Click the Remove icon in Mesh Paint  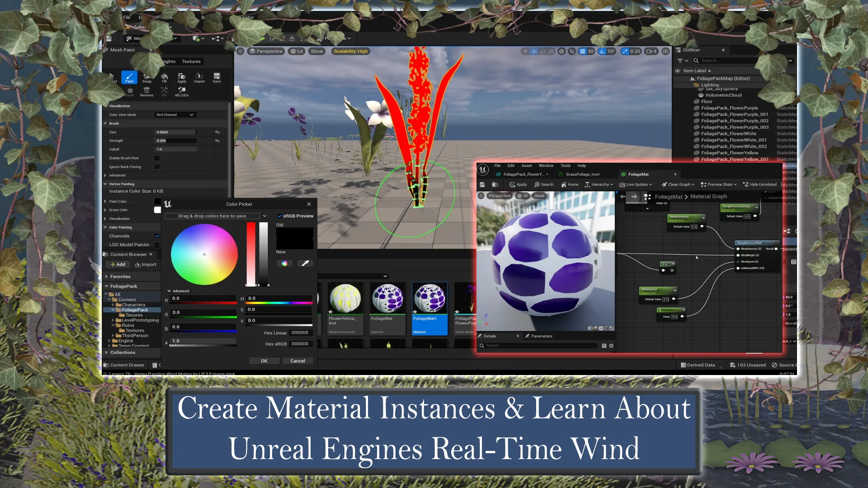[x=147, y=90]
